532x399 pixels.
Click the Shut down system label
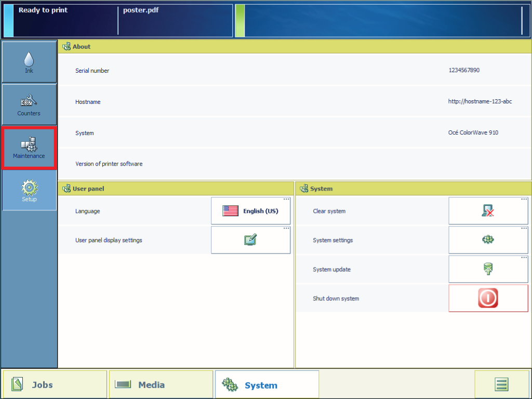click(x=336, y=299)
